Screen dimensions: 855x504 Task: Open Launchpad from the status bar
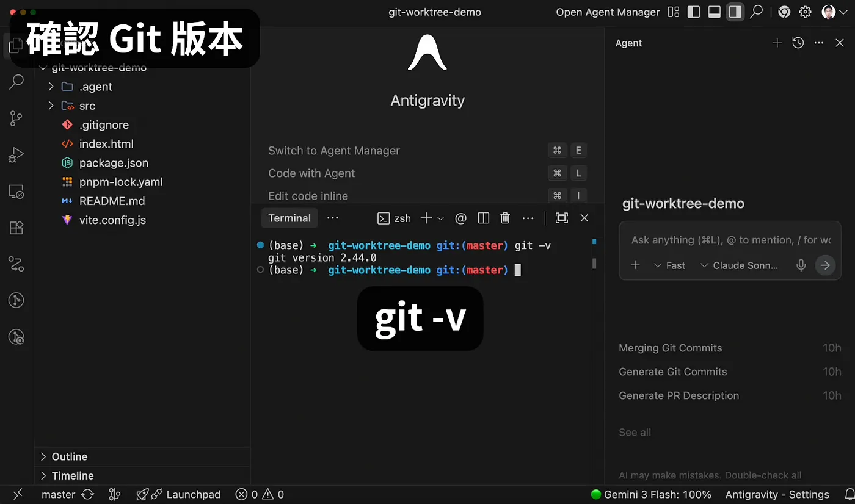click(x=178, y=494)
